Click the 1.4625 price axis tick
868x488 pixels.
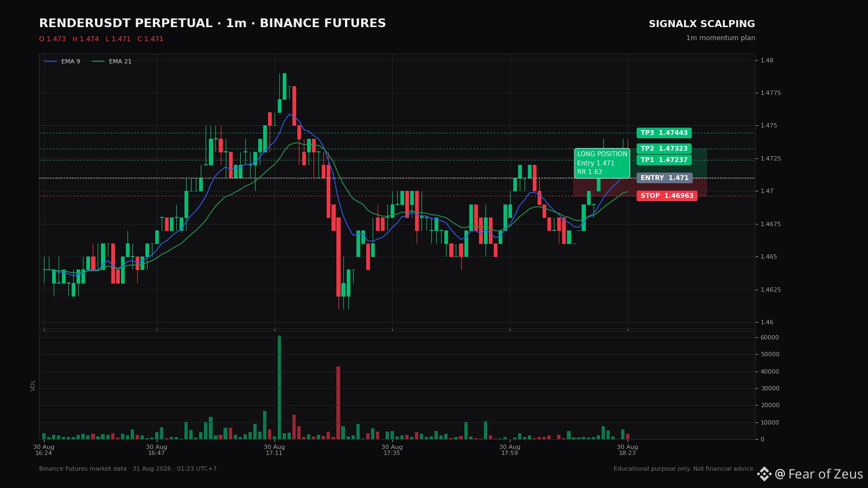point(771,290)
